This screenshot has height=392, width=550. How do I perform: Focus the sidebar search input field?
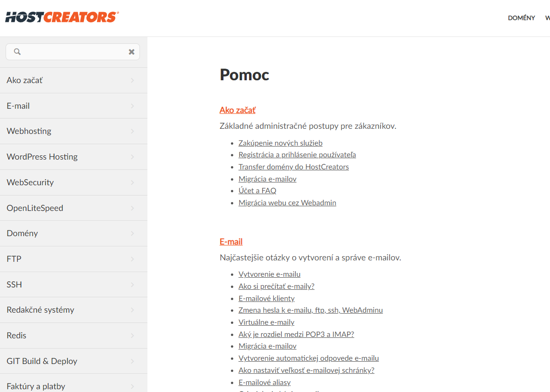[73, 52]
